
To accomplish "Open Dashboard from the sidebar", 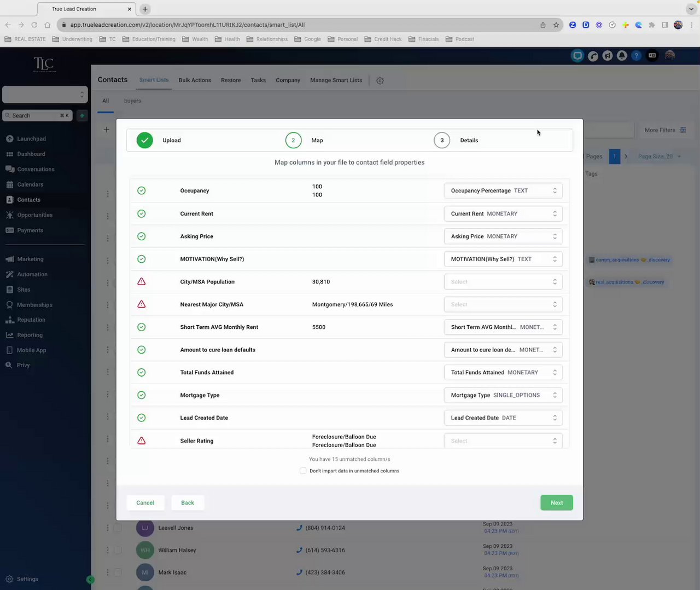I will pyautogui.click(x=26, y=154).
